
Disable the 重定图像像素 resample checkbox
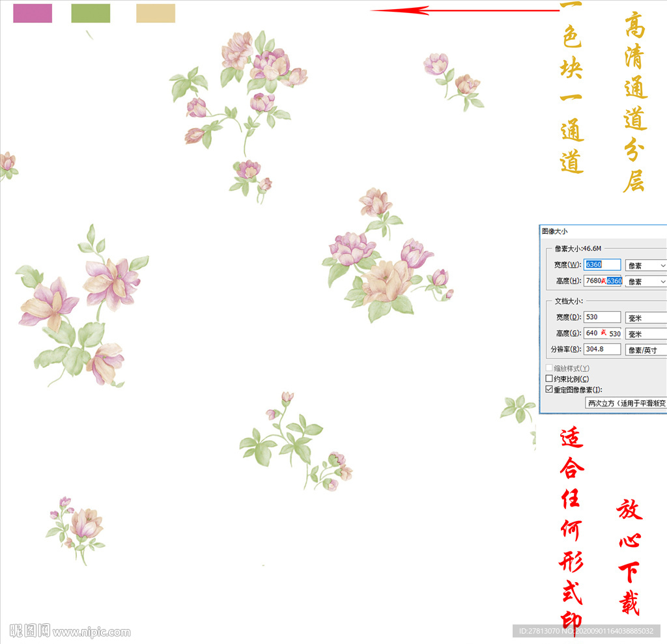coord(549,389)
